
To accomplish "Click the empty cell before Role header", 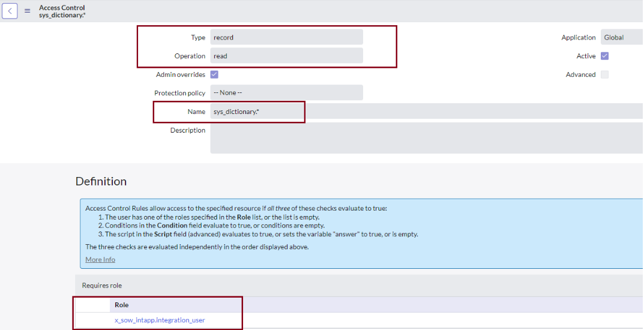I will tap(92, 305).
